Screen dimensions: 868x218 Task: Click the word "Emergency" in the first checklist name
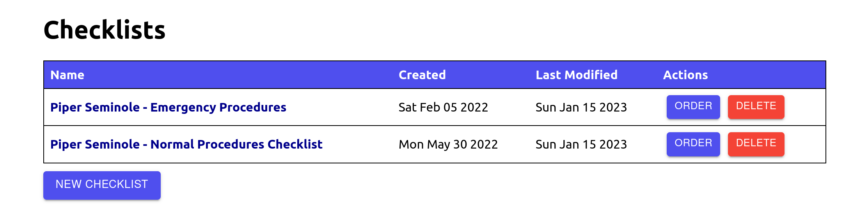(x=183, y=107)
